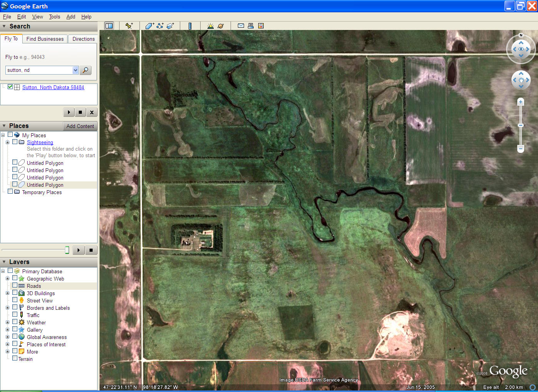Click the Add Content button
Image resolution: width=538 pixels, height=392 pixels.
click(x=80, y=126)
